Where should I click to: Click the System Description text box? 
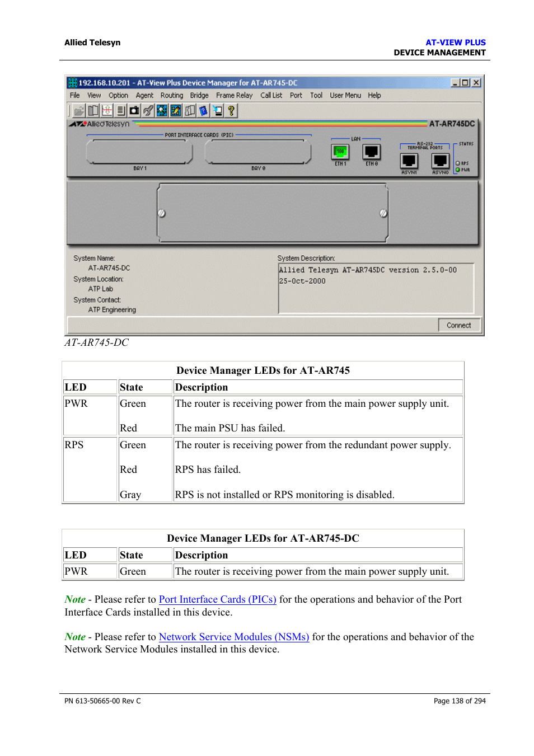(376, 288)
